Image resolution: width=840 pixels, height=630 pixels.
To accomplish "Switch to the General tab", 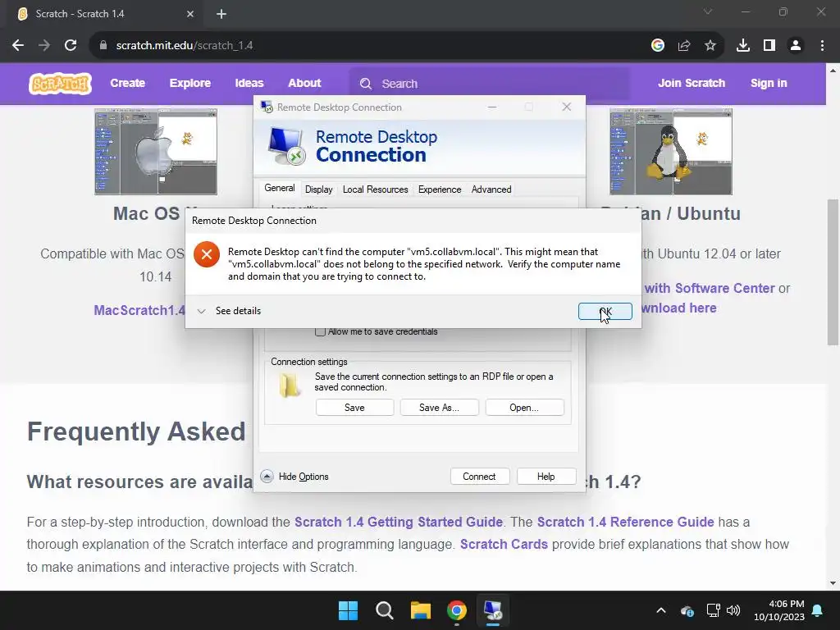I will [x=279, y=188].
